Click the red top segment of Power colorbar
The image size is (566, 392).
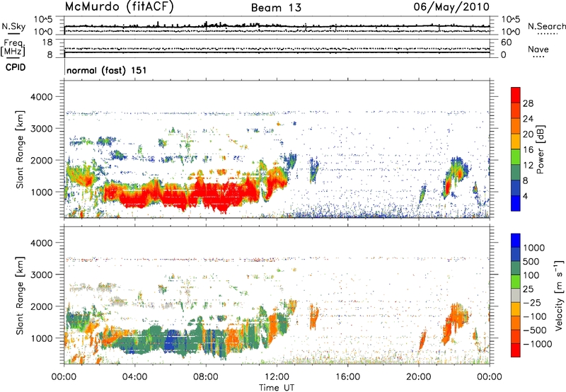[516, 95]
